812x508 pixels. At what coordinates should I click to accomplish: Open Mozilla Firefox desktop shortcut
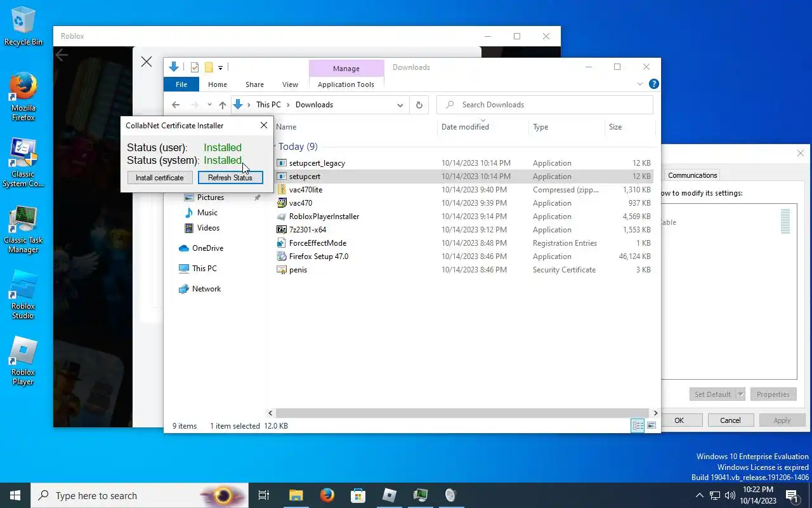tap(23, 97)
